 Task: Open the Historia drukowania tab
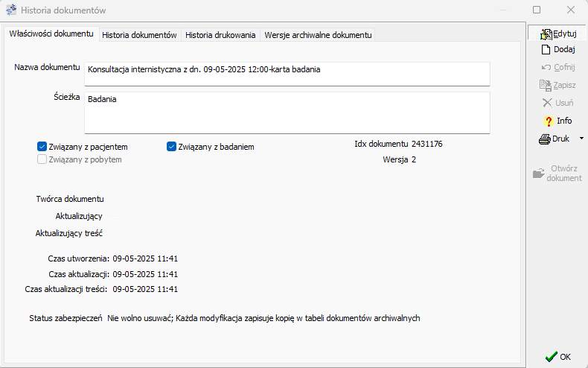click(220, 35)
